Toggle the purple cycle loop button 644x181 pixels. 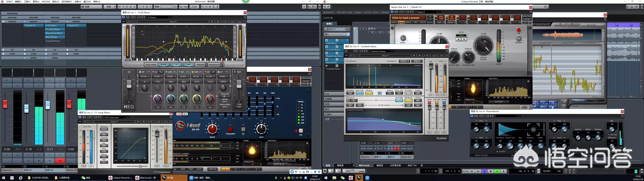tap(484, 171)
